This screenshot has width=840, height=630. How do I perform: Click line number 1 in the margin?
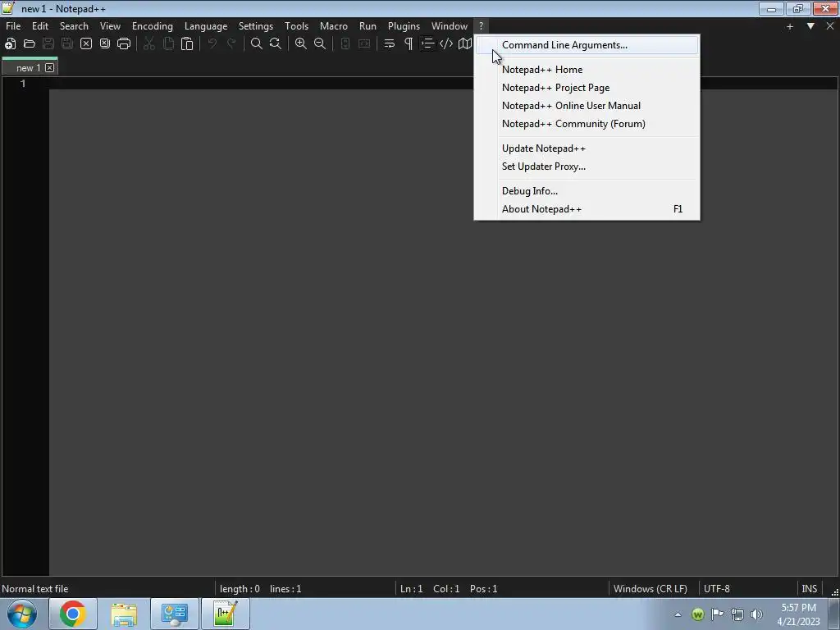click(23, 84)
